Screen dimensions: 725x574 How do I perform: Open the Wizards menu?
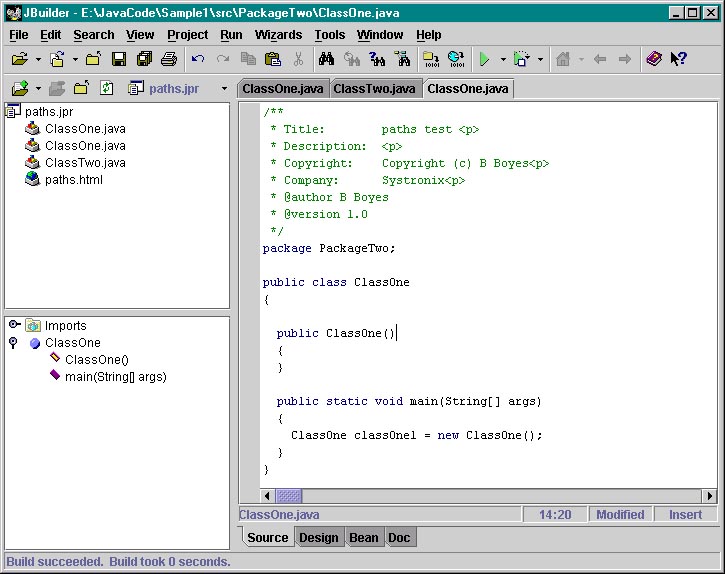[x=278, y=34]
